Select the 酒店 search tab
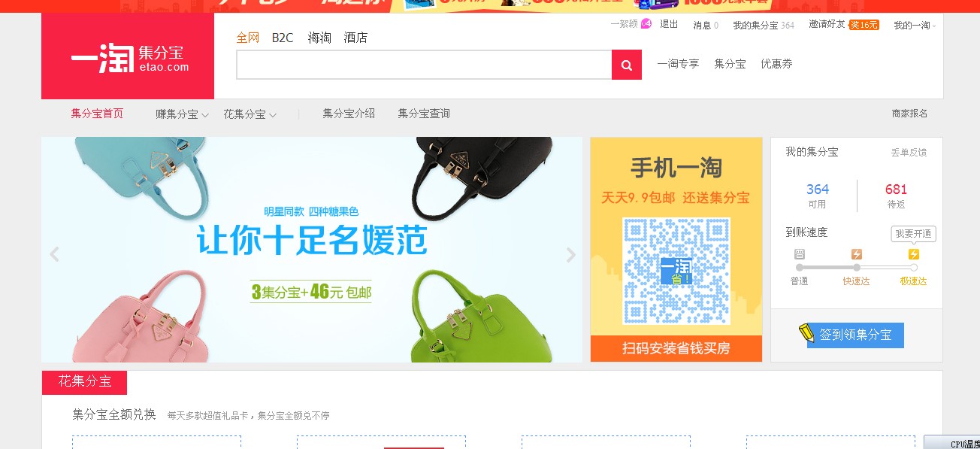This screenshot has height=449, width=980. click(x=355, y=38)
